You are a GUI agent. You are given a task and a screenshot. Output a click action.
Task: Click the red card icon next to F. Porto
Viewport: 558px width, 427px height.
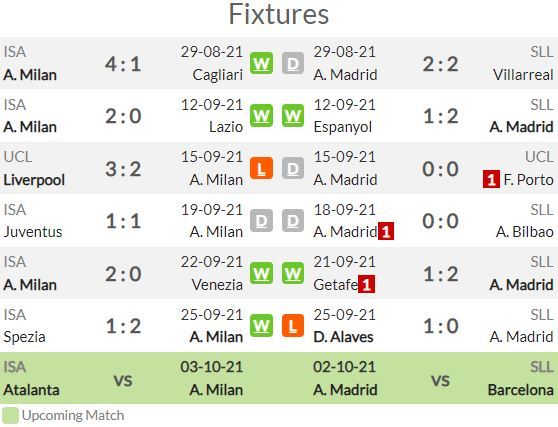pyautogui.click(x=491, y=179)
